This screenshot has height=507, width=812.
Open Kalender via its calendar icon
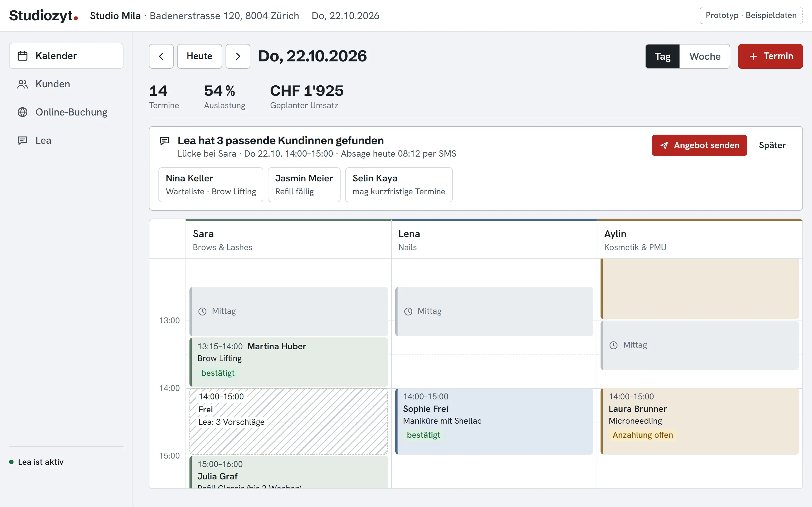coord(23,56)
